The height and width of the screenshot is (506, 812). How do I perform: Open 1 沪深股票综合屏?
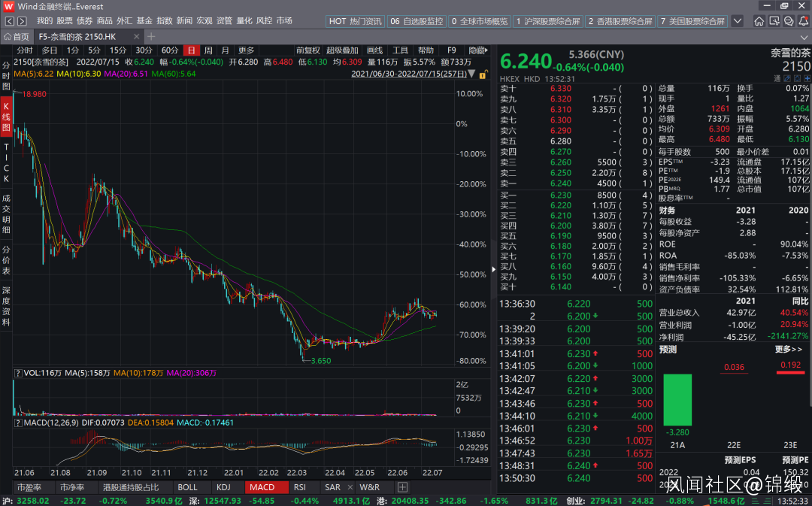pos(548,21)
